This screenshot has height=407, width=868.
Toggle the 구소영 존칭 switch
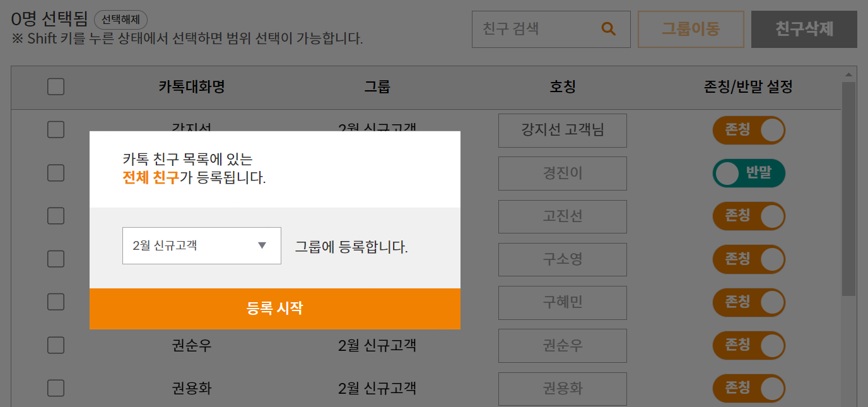[749, 259]
